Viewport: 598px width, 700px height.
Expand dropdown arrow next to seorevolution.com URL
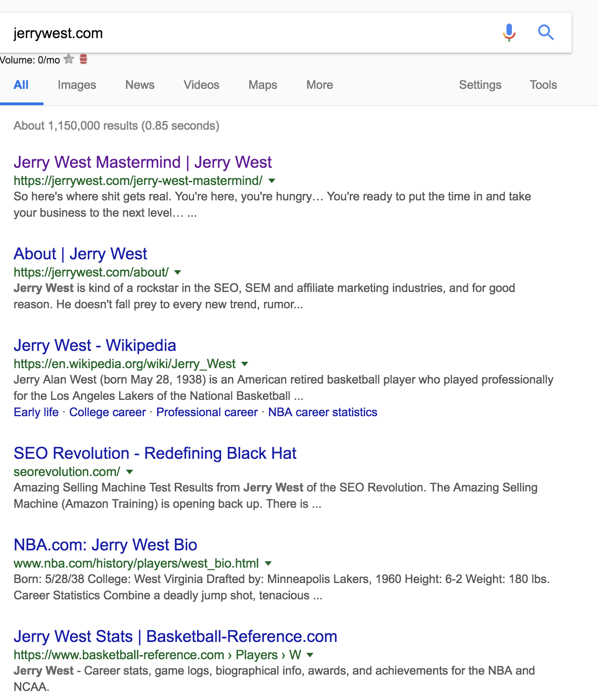pyautogui.click(x=130, y=472)
